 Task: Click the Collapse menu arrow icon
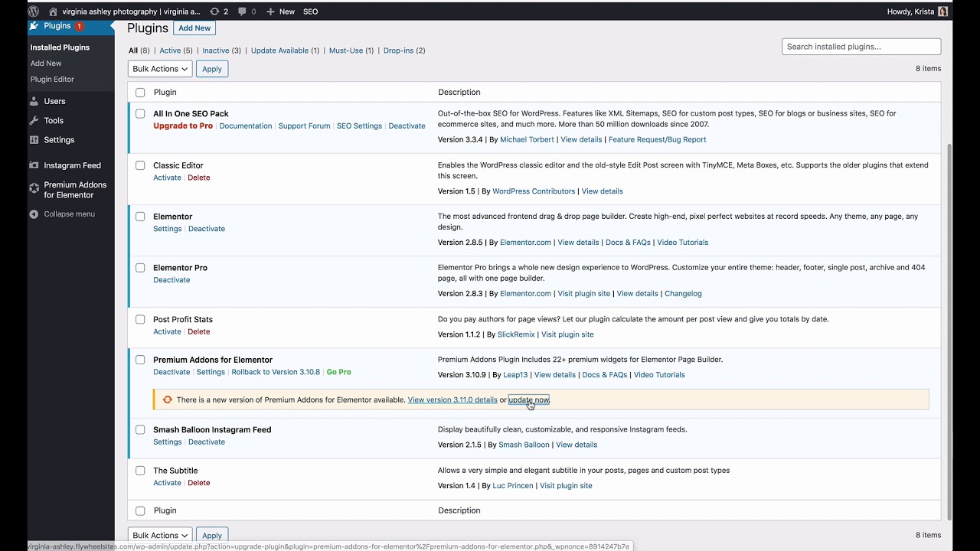(34, 214)
